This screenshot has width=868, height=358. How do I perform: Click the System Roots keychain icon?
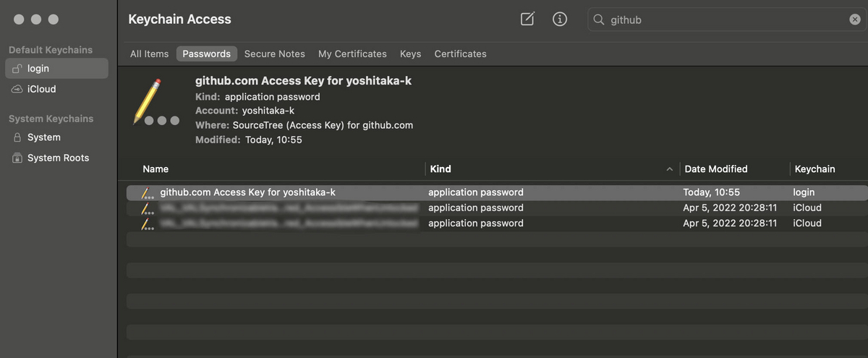17,158
